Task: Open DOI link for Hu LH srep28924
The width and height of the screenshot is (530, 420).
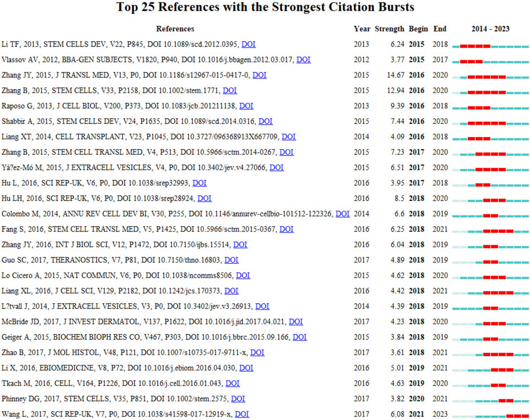Action: (205, 198)
